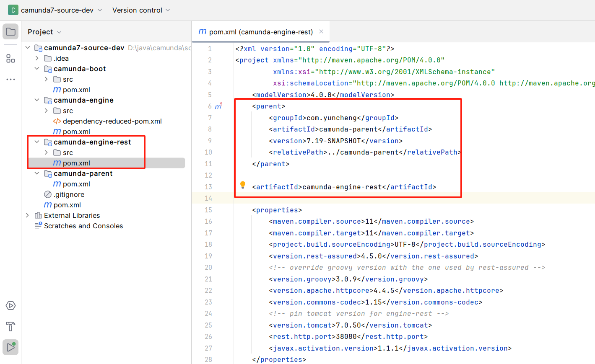Click the .gitignore file icon
The width and height of the screenshot is (595, 364).
click(48, 194)
